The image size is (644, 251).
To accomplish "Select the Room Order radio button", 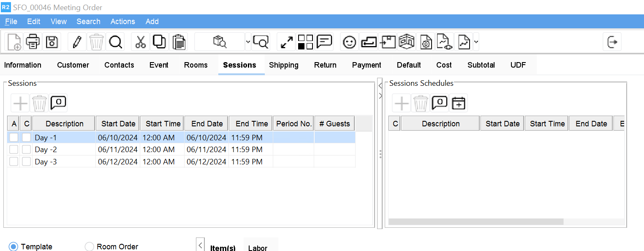I will [x=90, y=247].
